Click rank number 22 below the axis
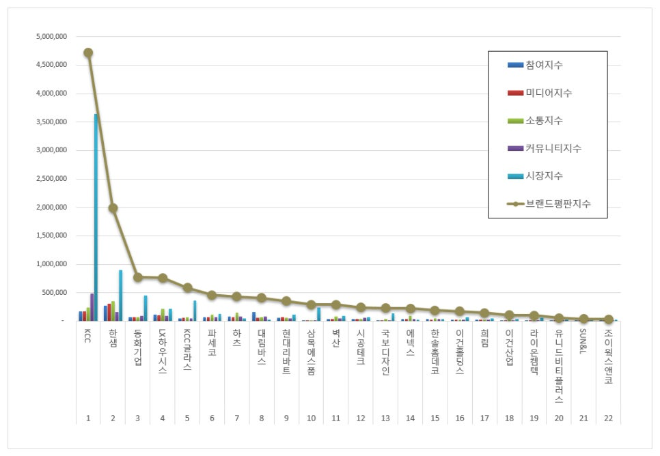 tap(608, 420)
